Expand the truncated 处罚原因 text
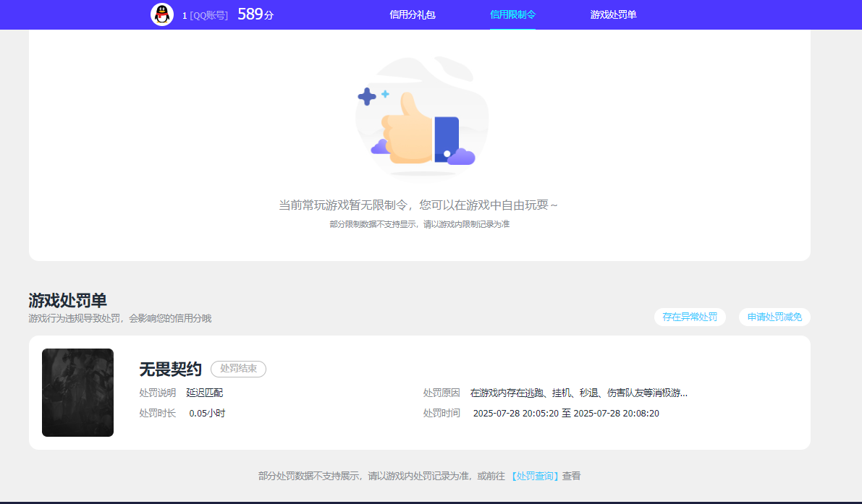 [x=579, y=392]
